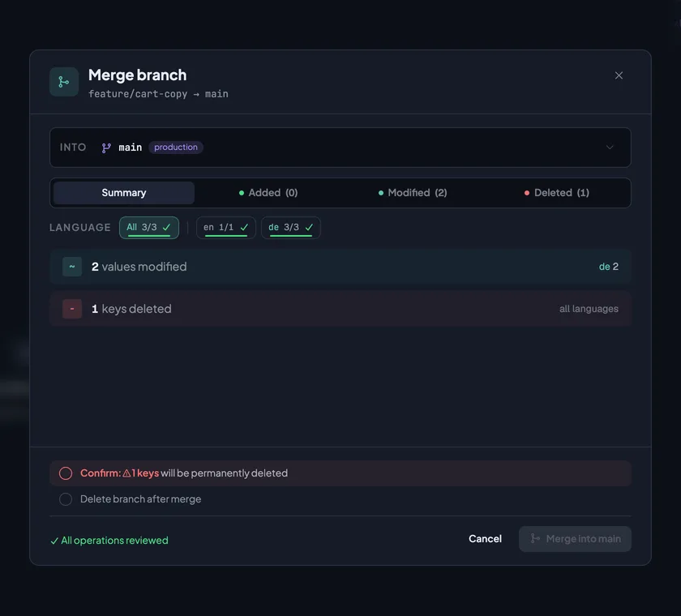Image resolution: width=681 pixels, height=616 pixels.
Task: Click the feature/cart-copy → main subtitle
Action: tap(159, 94)
